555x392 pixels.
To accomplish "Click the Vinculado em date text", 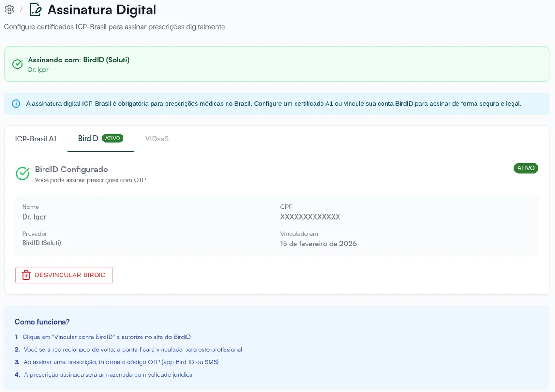I will [319, 243].
